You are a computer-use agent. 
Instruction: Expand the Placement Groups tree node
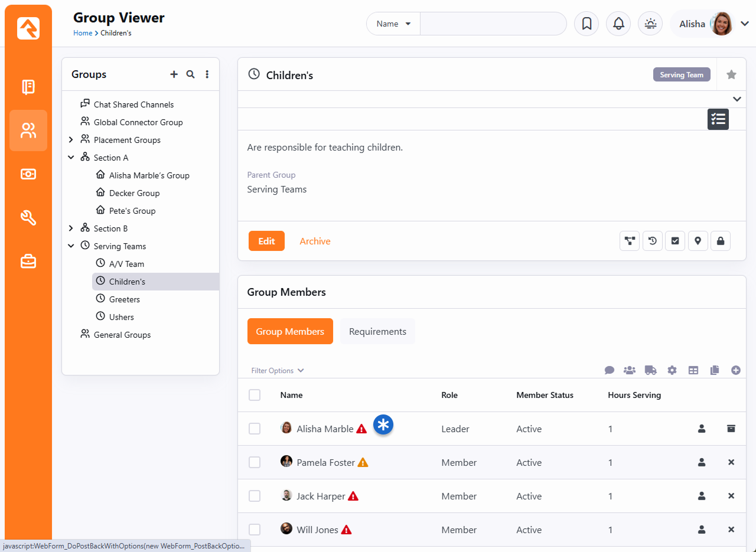[71, 140]
